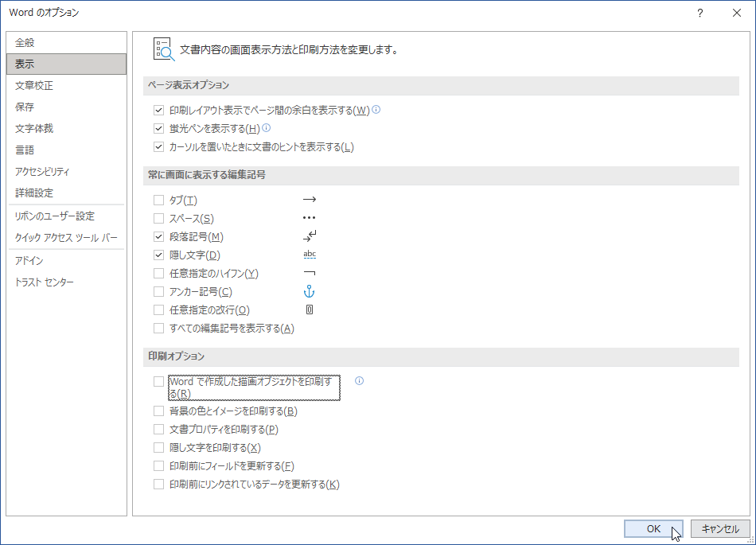756x545 pixels.
Task: Uncheck 印刷レイアウト表示でページ間の余白を表示する
Action: pyautogui.click(x=158, y=111)
